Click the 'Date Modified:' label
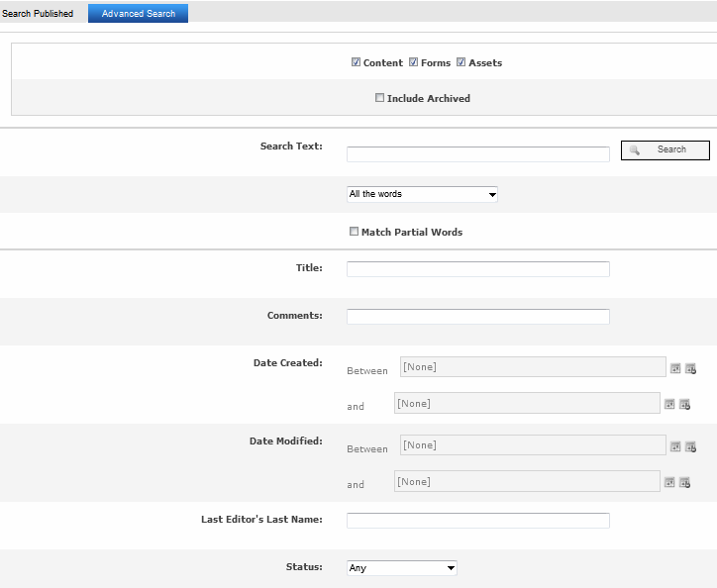This screenshot has height=588, width=717. 286,441
